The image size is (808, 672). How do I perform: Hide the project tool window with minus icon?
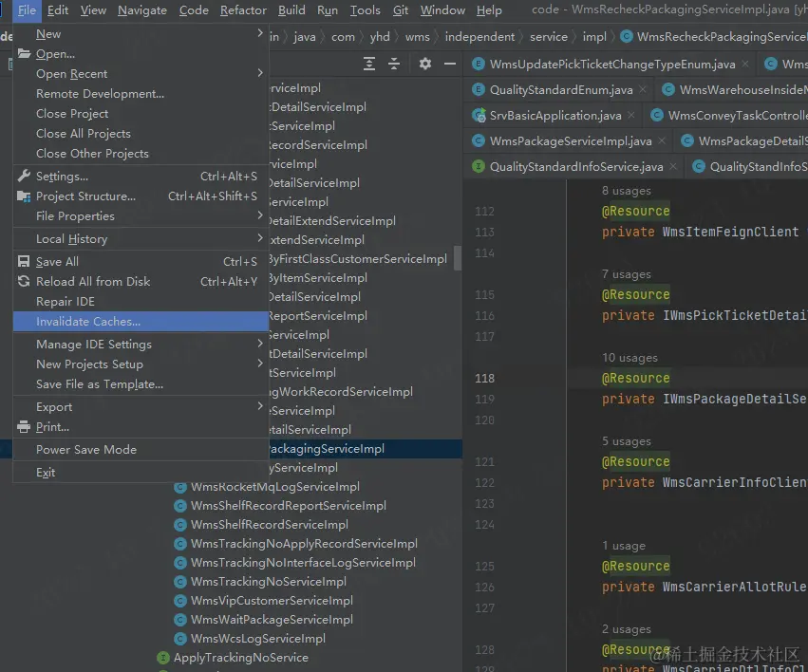[449, 64]
